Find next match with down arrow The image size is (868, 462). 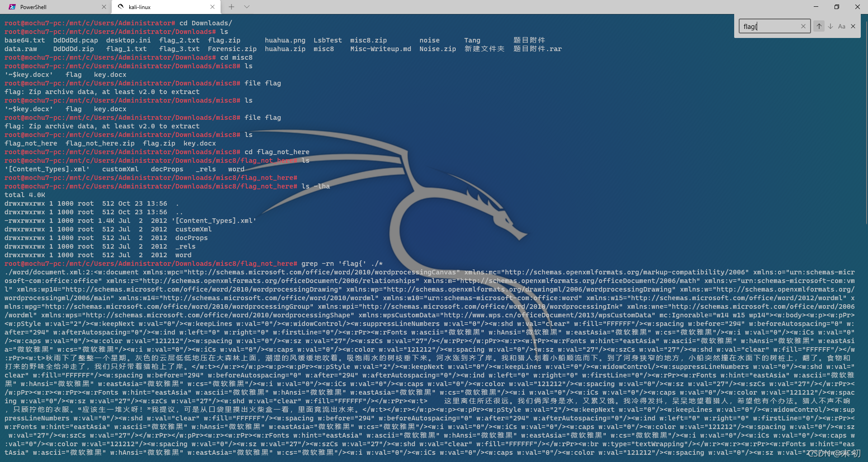[x=830, y=26]
